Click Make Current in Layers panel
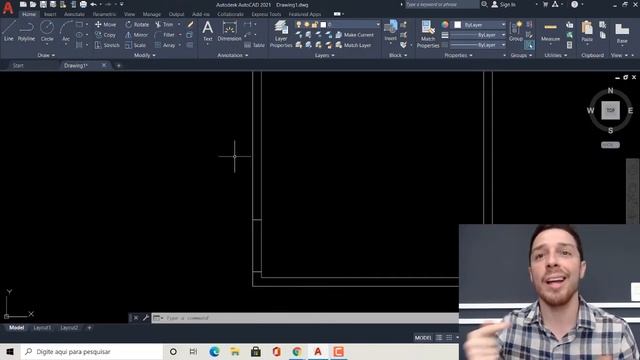640x360 pixels. [x=355, y=35]
